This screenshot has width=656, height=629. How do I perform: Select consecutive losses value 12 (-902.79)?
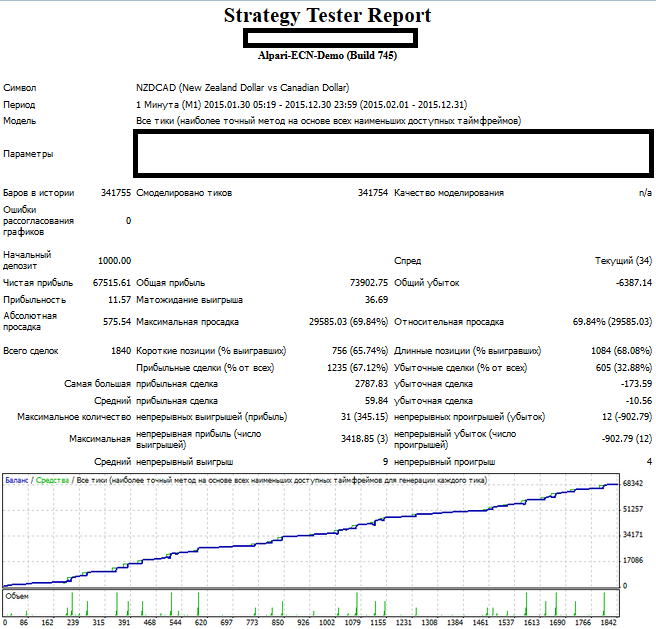pyautogui.click(x=627, y=417)
